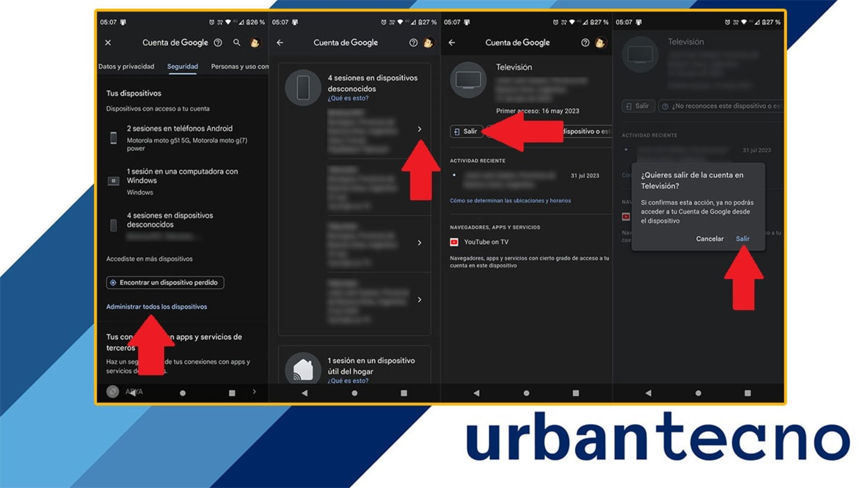Tap home nav button on Seguridad screen
Viewport: 868px width, 488px height.
tap(183, 393)
